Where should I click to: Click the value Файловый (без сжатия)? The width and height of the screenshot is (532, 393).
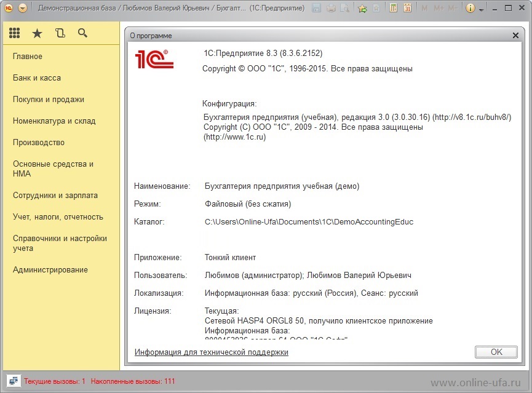pyautogui.click(x=248, y=204)
